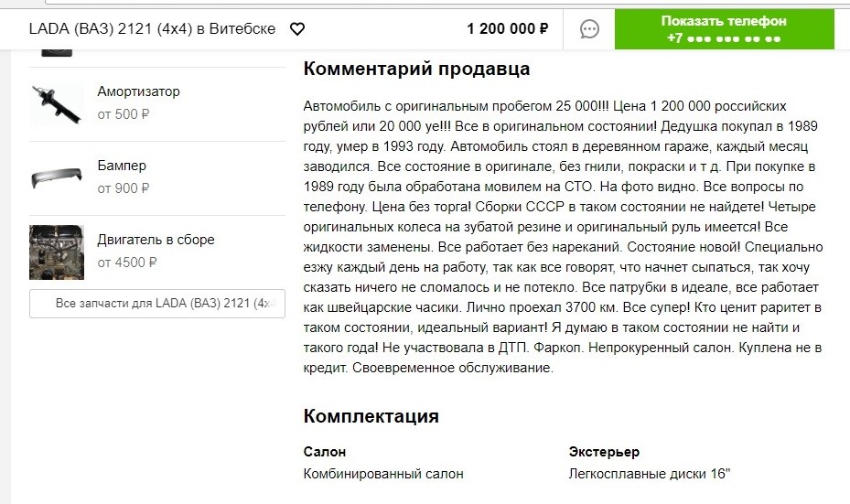Select the Легкосплавные диски 16" item
The image size is (850, 504).
point(650,474)
